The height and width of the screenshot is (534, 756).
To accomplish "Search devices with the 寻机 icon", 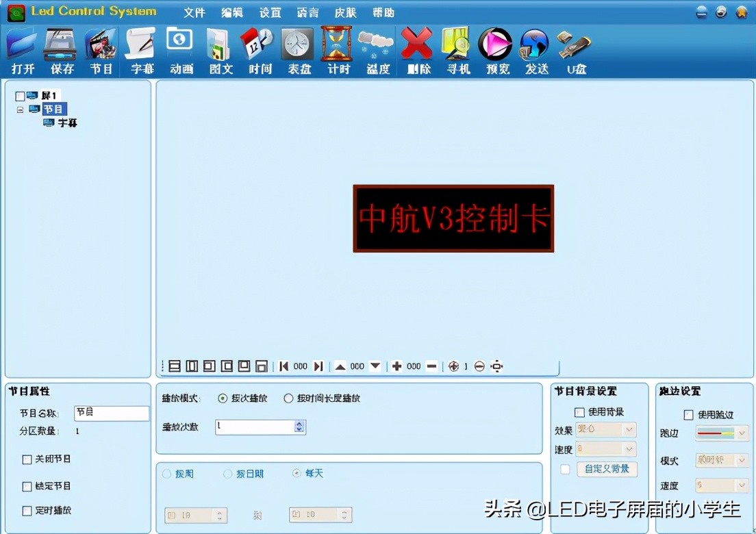I will point(457,48).
